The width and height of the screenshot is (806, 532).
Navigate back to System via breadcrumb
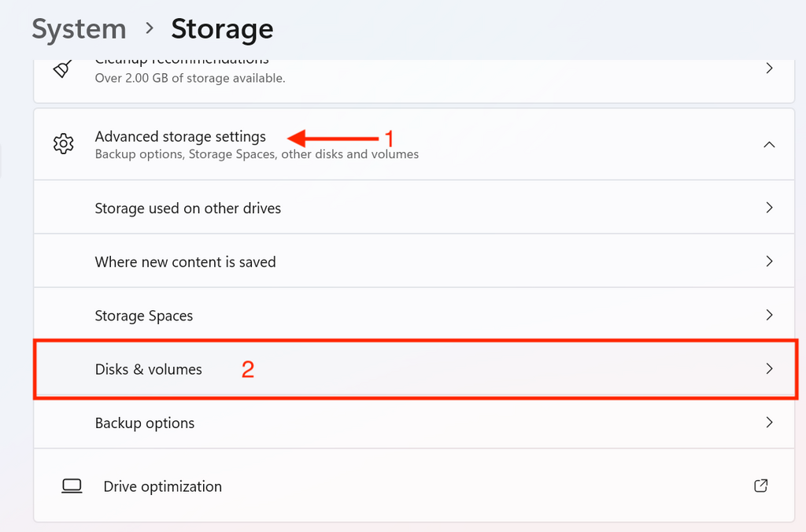(x=79, y=28)
